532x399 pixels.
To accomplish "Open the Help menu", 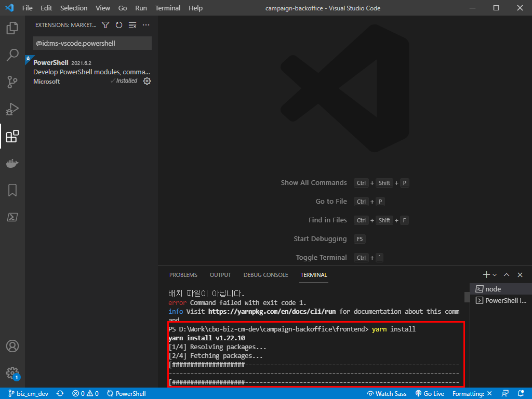I will (195, 8).
